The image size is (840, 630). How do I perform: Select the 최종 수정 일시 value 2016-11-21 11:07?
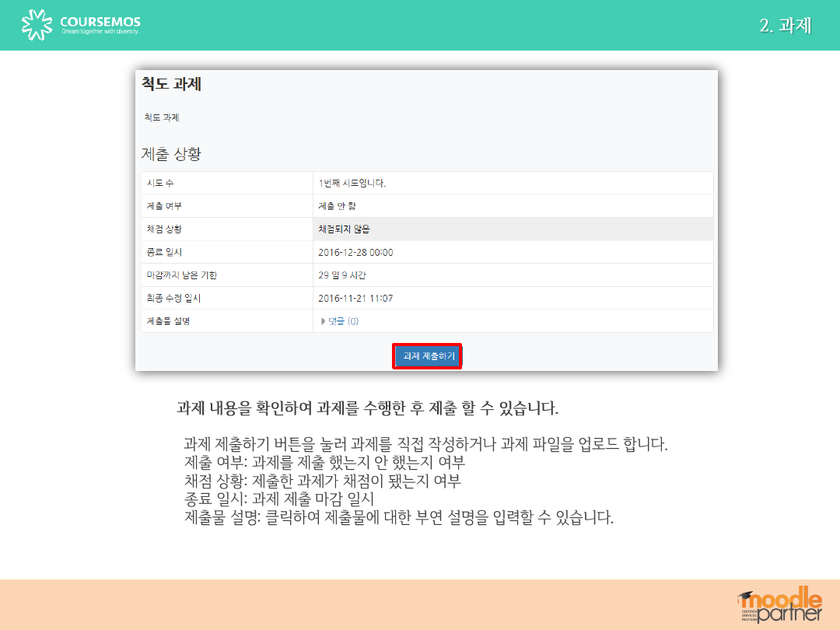pos(355,298)
